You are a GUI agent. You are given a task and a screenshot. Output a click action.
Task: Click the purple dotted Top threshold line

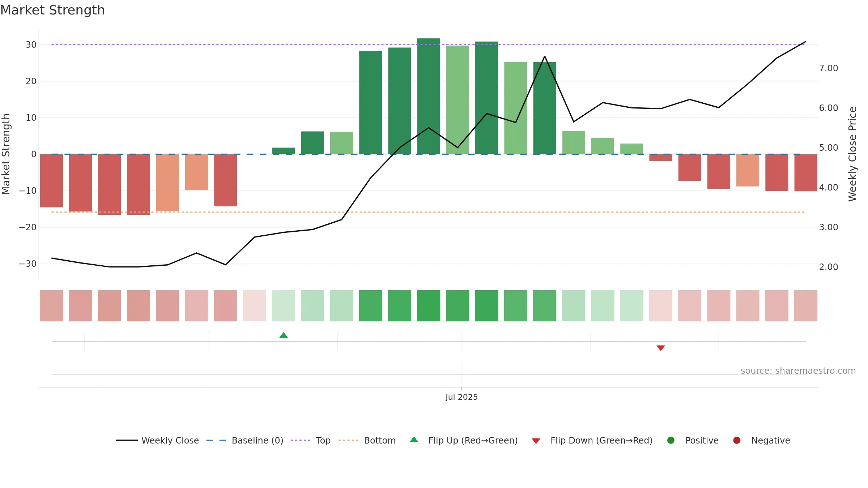pyautogui.click(x=429, y=45)
